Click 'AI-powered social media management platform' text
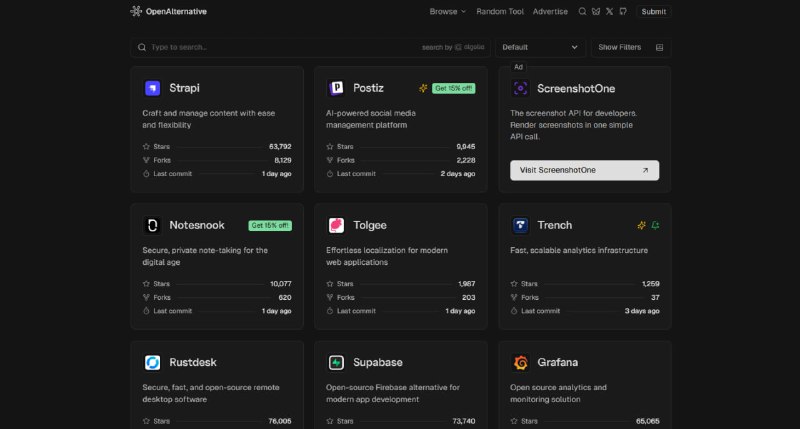Screen dimensions: 800x429 371,119
